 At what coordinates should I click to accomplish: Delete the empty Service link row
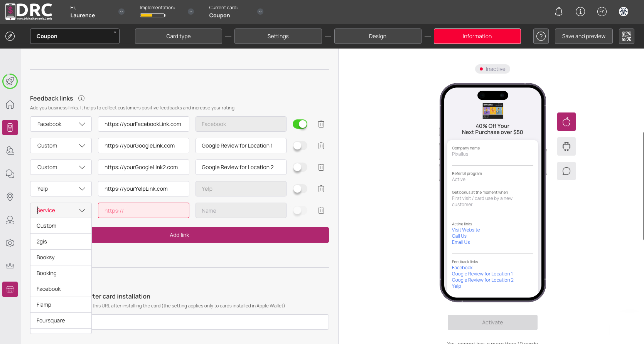point(321,210)
